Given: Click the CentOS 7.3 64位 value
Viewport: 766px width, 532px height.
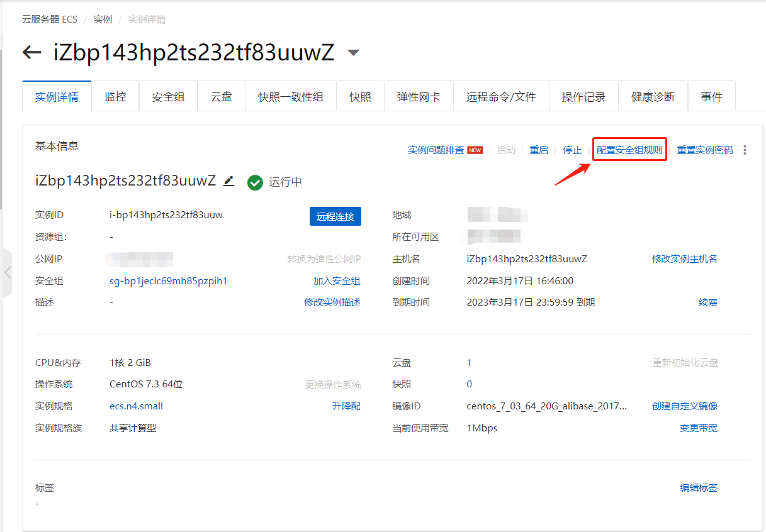Looking at the screenshot, I should (x=146, y=384).
